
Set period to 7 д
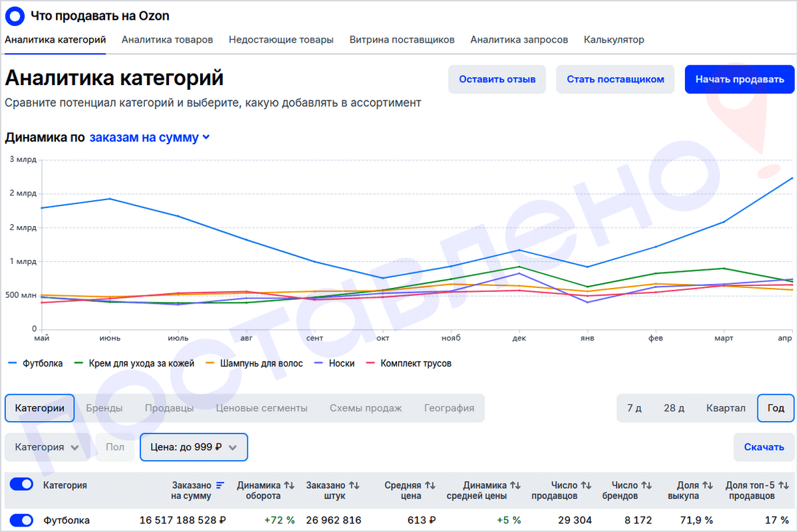pyautogui.click(x=634, y=408)
